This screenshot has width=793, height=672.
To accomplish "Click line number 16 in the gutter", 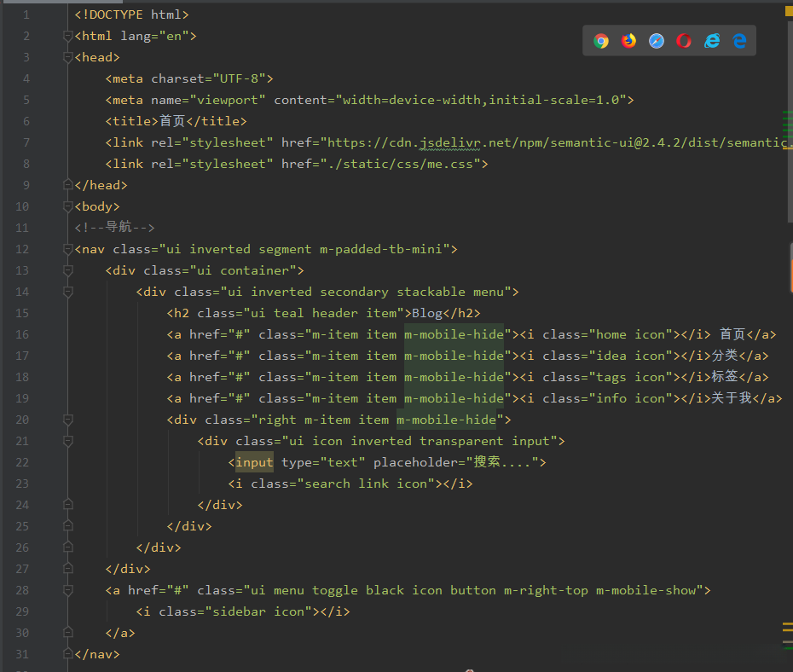I will tap(22, 334).
